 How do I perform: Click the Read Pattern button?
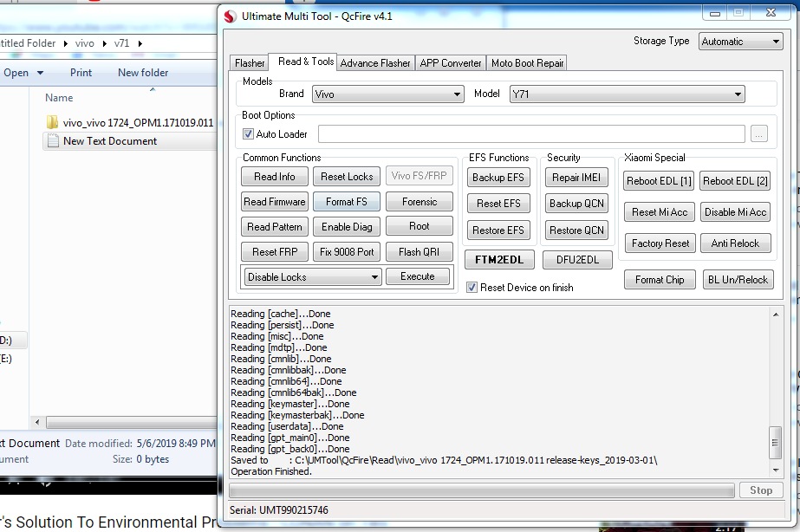click(x=275, y=226)
